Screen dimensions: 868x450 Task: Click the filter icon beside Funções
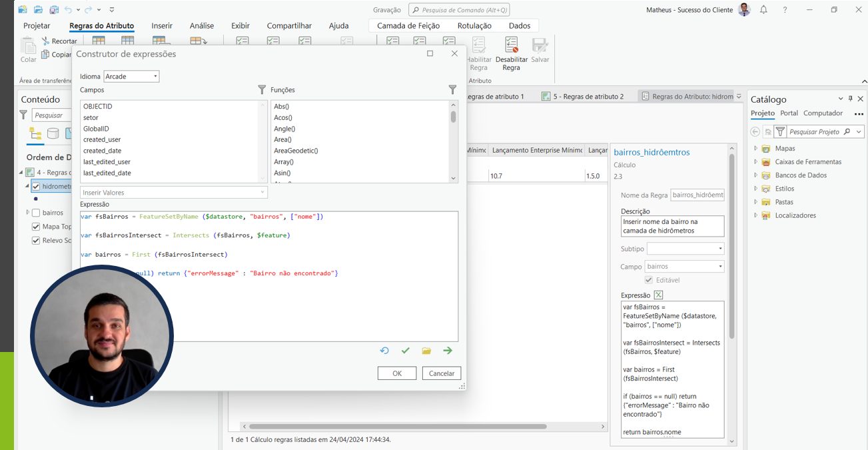click(452, 89)
